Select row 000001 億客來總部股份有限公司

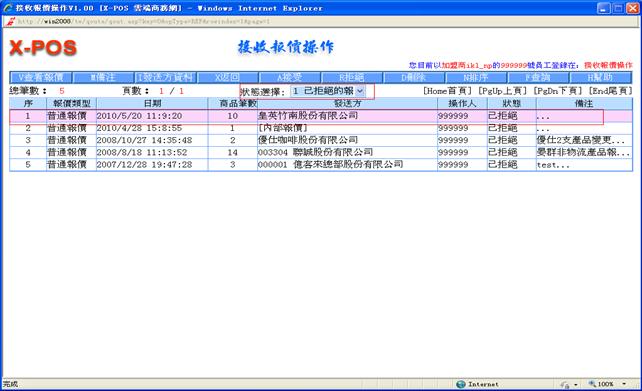point(321,165)
